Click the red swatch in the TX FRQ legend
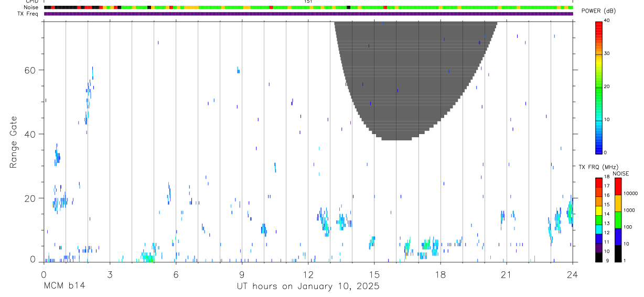The width and height of the screenshot is (644, 297). [x=599, y=183]
